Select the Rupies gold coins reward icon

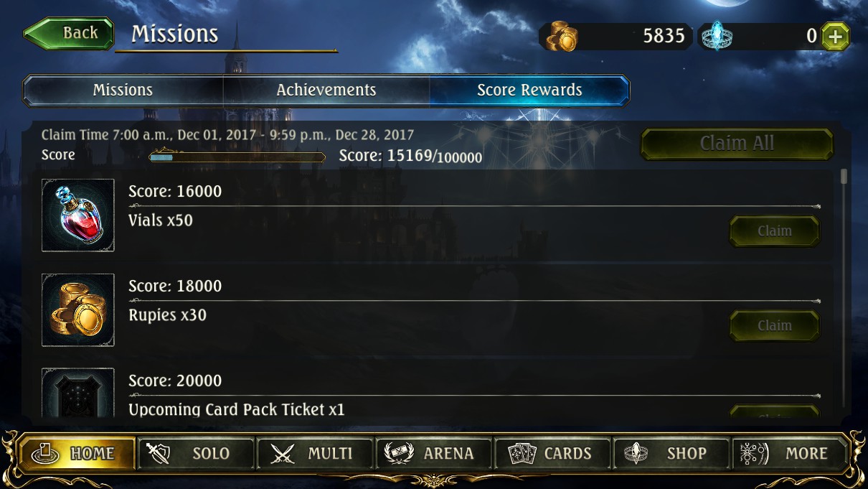click(x=78, y=310)
